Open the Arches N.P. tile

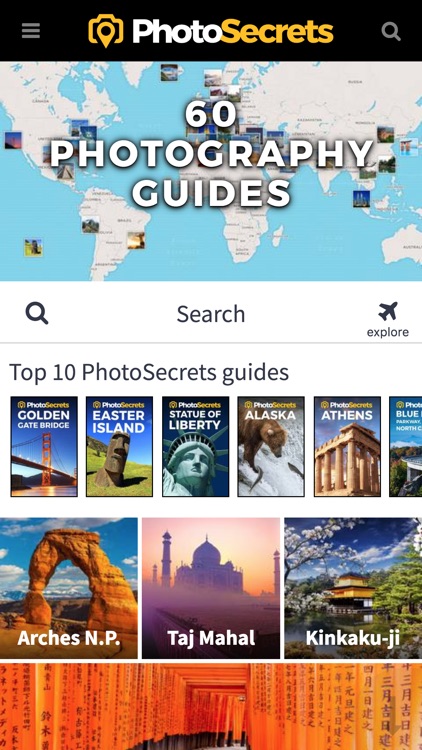pyautogui.click(x=68, y=588)
